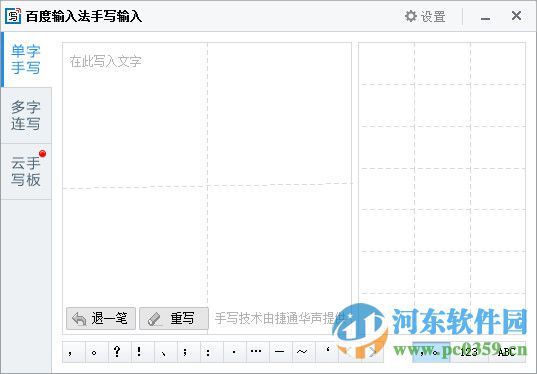Insert the colon symbol

point(211,352)
